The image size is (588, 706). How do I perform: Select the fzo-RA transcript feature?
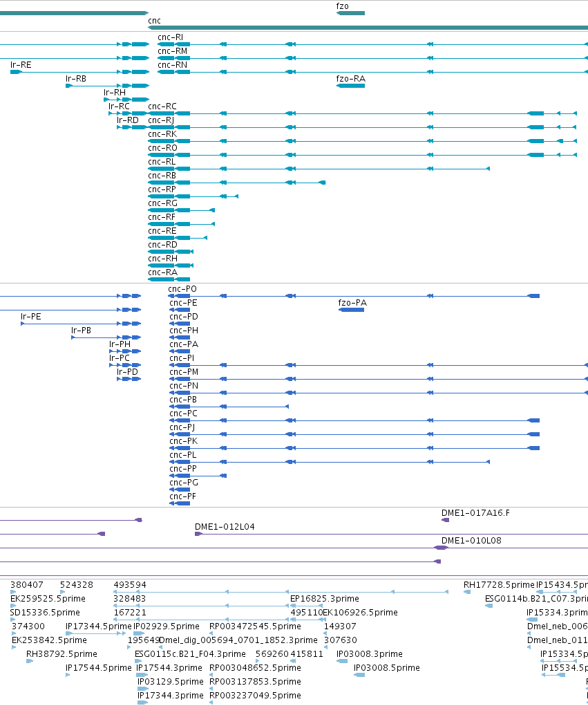pyautogui.click(x=351, y=86)
